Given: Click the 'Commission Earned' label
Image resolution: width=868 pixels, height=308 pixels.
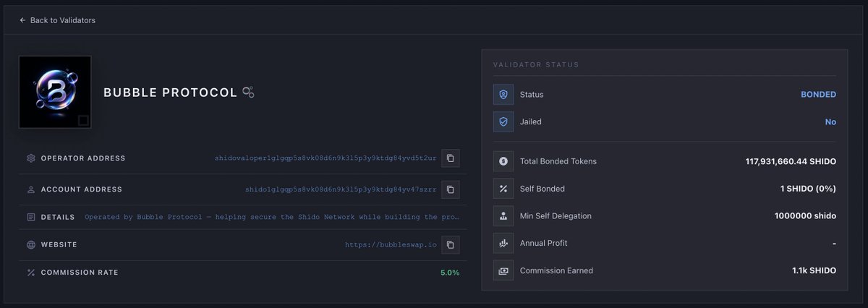Looking at the screenshot, I should 556,270.
